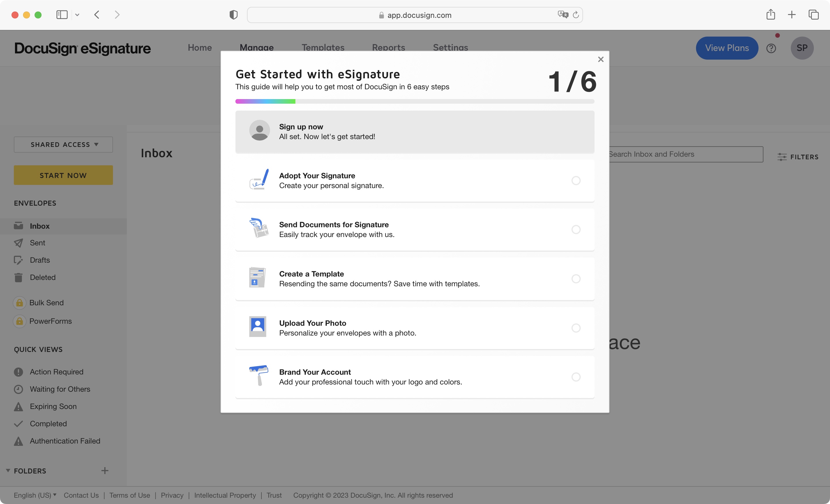Click the Adopt Your Signature icon
The width and height of the screenshot is (830, 504).
pos(259,179)
